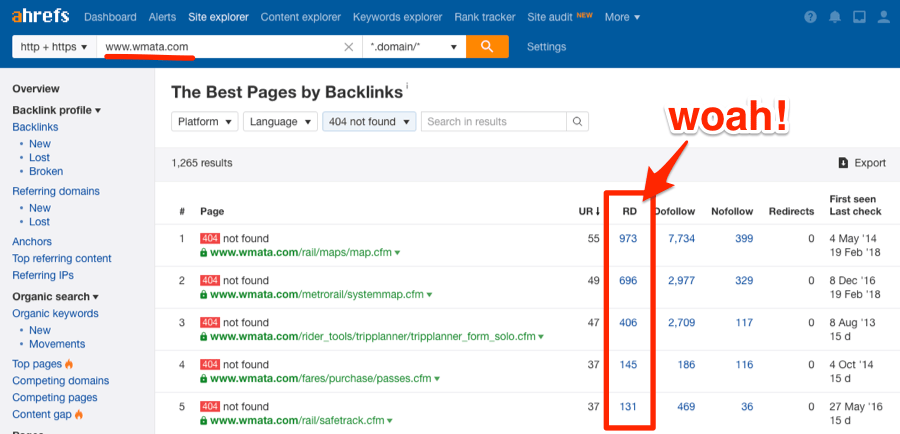The height and width of the screenshot is (434, 900).
Task: Click the Settings link
Action: tap(546, 47)
